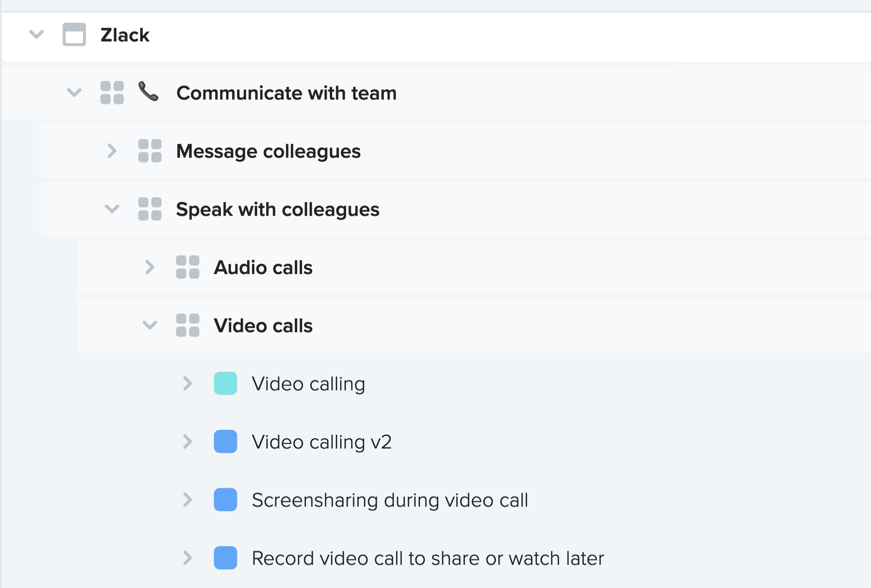
Task: Expand the Screensharing during video call item
Action: pos(187,500)
